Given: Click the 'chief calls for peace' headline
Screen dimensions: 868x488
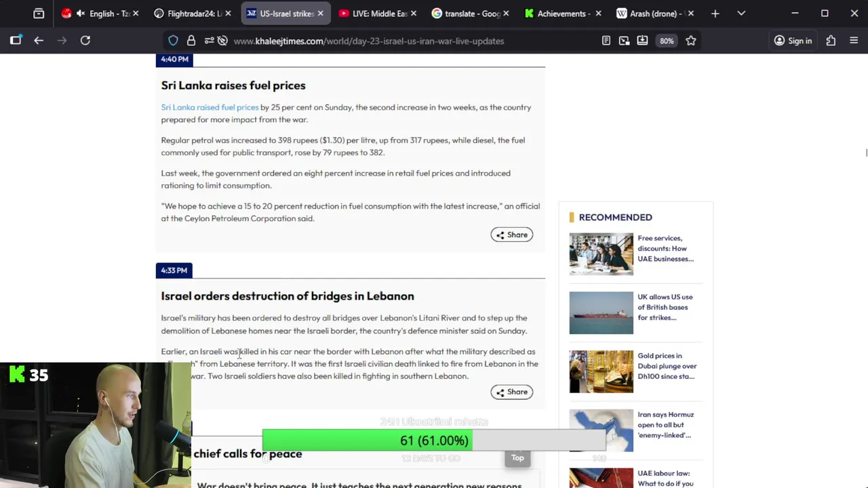Looking at the screenshot, I should 248,453.
